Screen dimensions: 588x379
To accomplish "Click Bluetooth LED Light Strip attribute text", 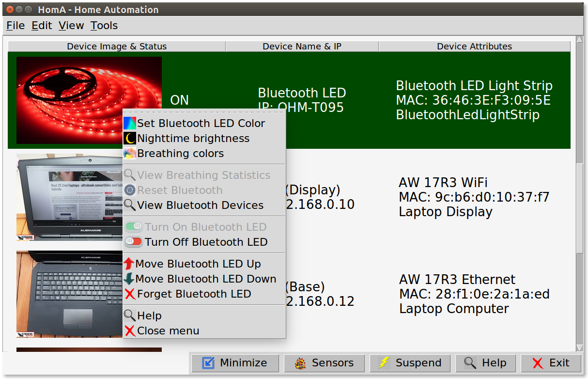I will click(x=474, y=86).
